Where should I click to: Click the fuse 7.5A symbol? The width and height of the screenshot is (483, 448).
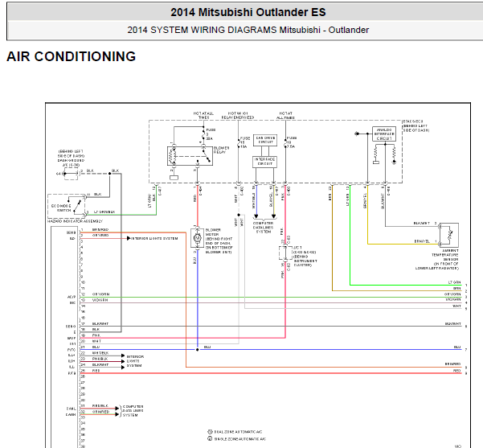285,142
